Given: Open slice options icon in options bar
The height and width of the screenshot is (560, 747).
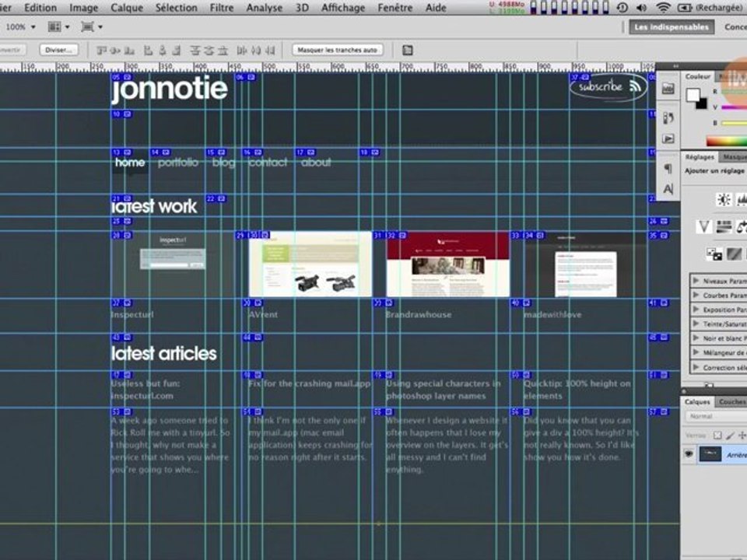Looking at the screenshot, I should (x=407, y=50).
